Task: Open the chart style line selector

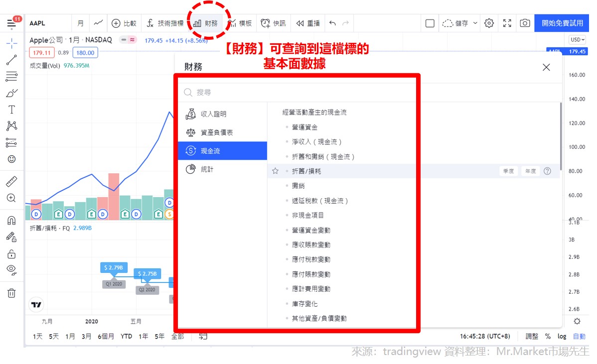Action: [98, 23]
